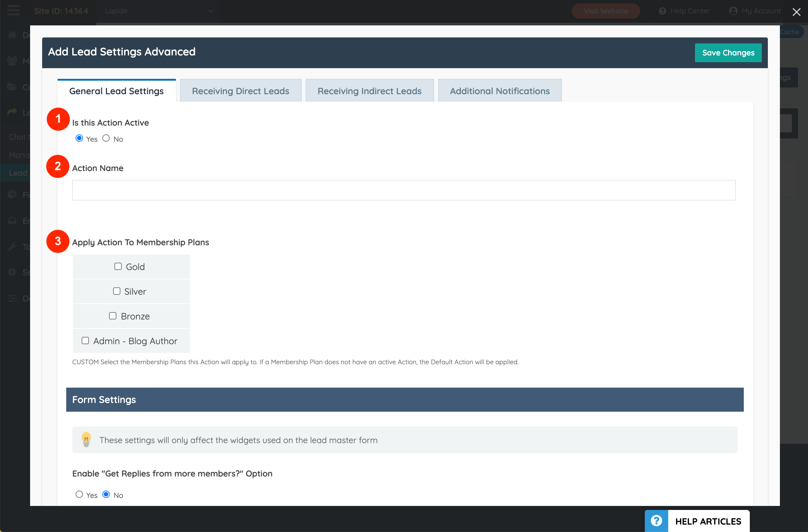Click the home icon in the sidebar
The height and width of the screenshot is (532, 808).
pos(12,35)
